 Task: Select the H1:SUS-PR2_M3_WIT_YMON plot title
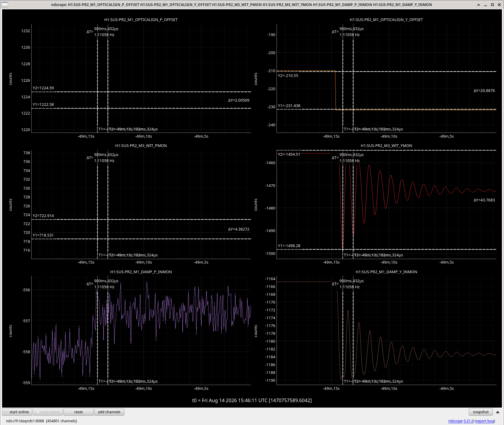386,145
